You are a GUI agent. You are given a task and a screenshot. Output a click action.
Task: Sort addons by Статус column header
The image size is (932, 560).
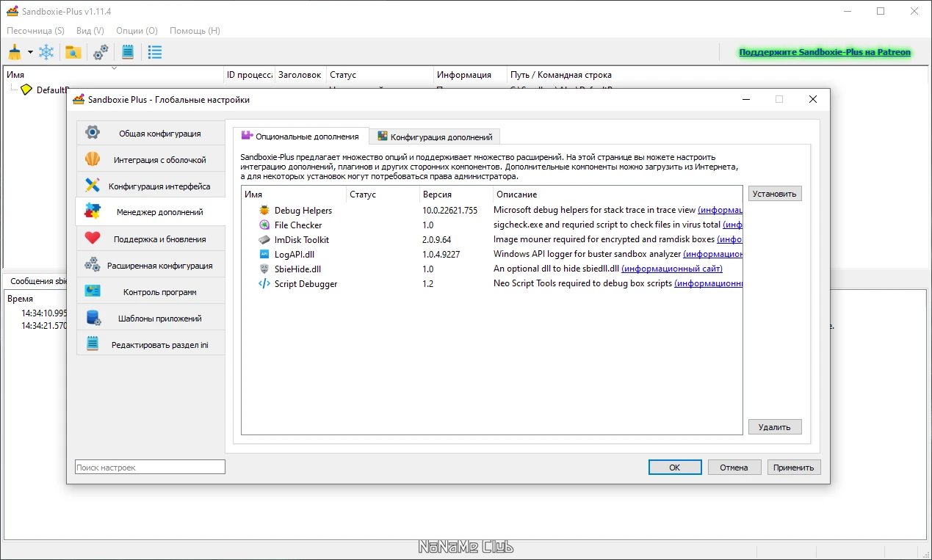383,194
